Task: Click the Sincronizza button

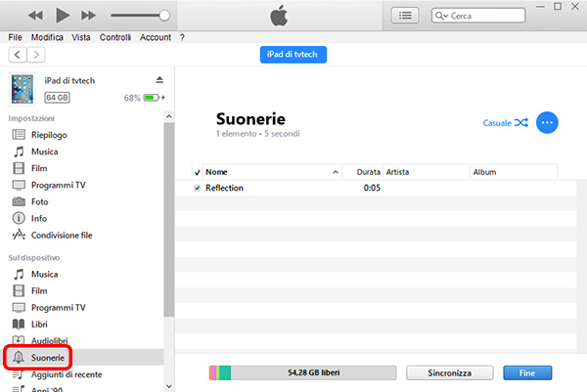Action: [x=450, y=372]
